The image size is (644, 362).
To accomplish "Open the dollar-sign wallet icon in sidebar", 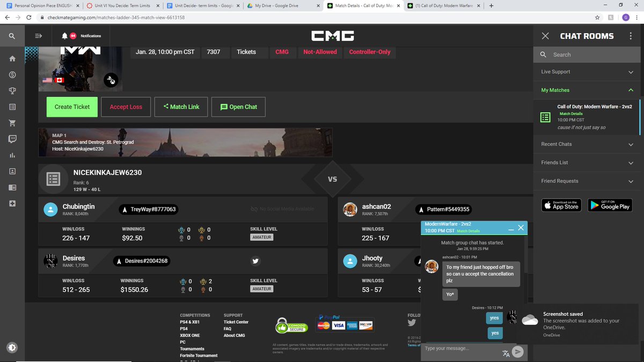I will coord(12,75).
